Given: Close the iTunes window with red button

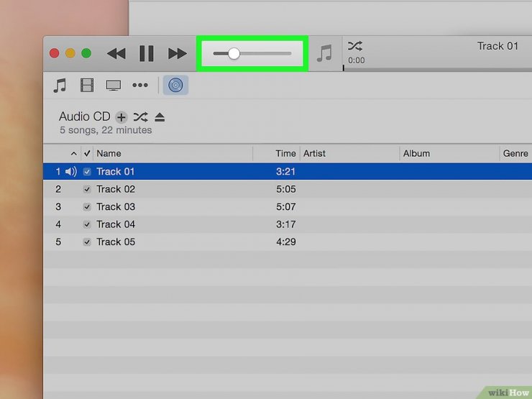Looking at the screenshot, I should coord(55,53).
